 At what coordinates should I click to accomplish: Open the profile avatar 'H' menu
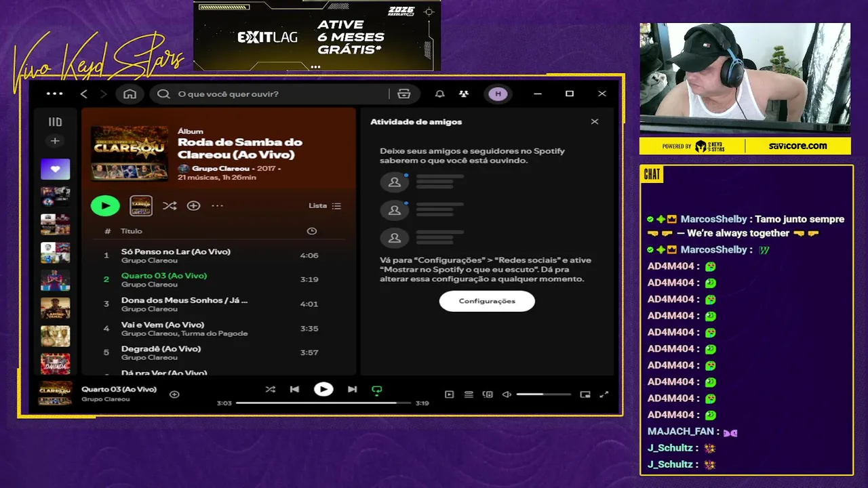tap(498, 94)
